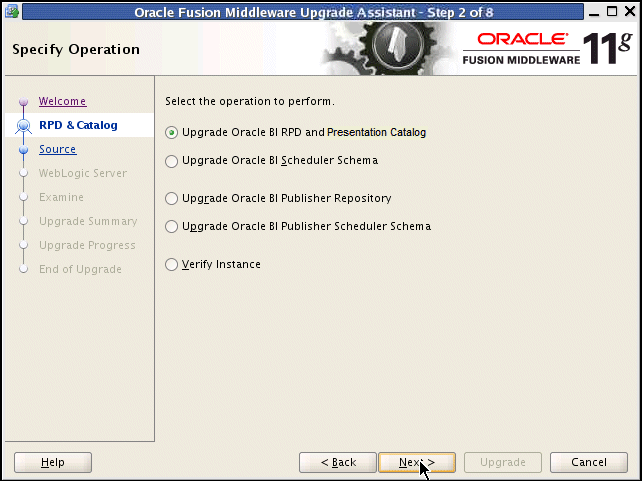Click the Welcome step bullet icon

[x=24, y=101]
